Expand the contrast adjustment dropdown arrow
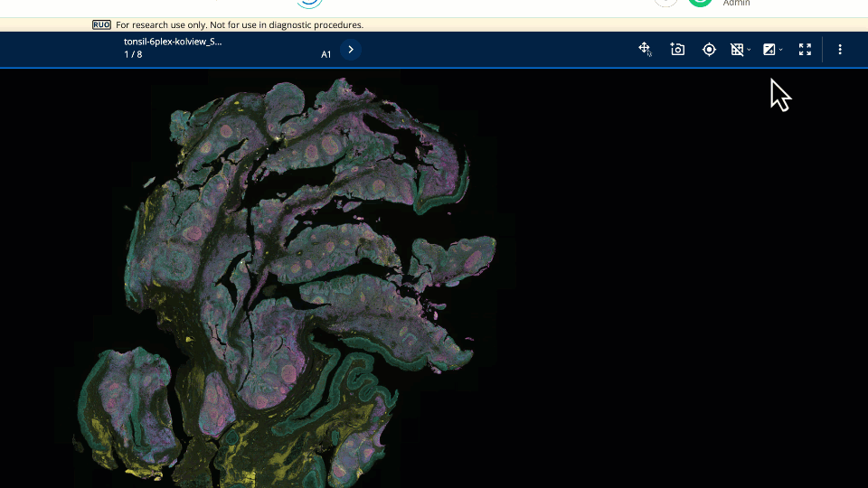 (x=781, y=50)
